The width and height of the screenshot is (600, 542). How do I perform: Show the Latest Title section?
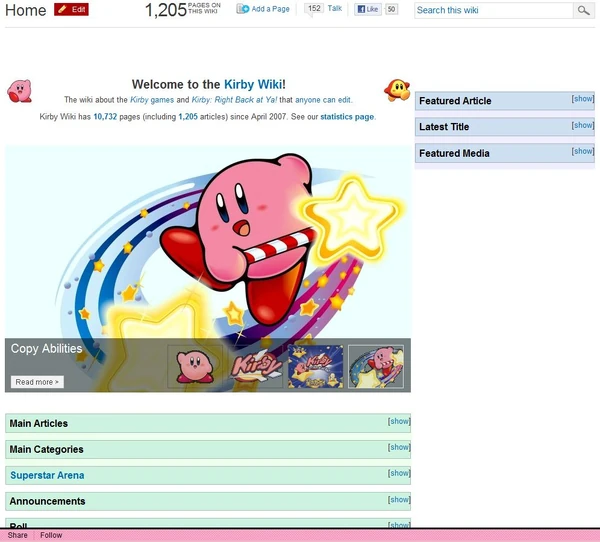(x=583, y=125)
